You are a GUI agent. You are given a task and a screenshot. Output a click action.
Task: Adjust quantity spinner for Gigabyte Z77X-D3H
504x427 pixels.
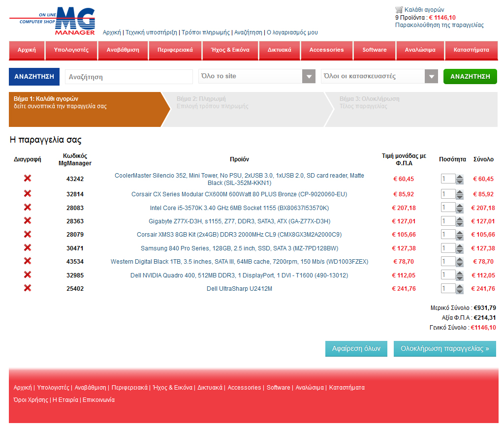[460, 221]
